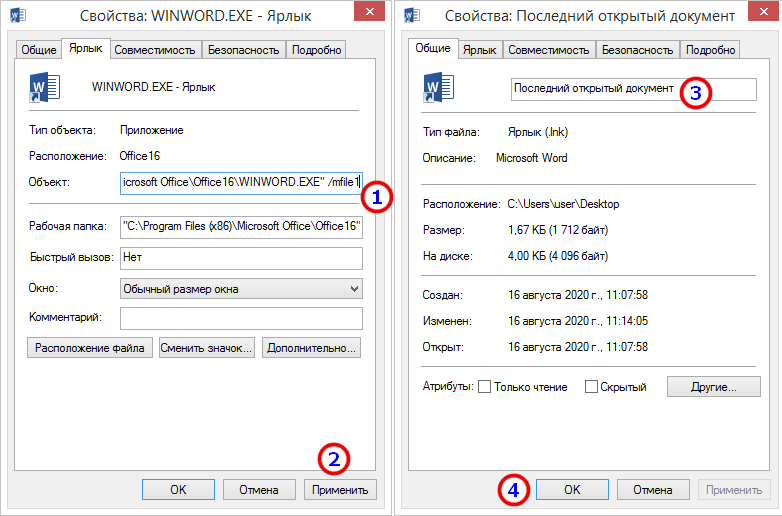Open 'Общие' tab in WINWORD.EXE window

pyautogui.click(x=38, y=50)
